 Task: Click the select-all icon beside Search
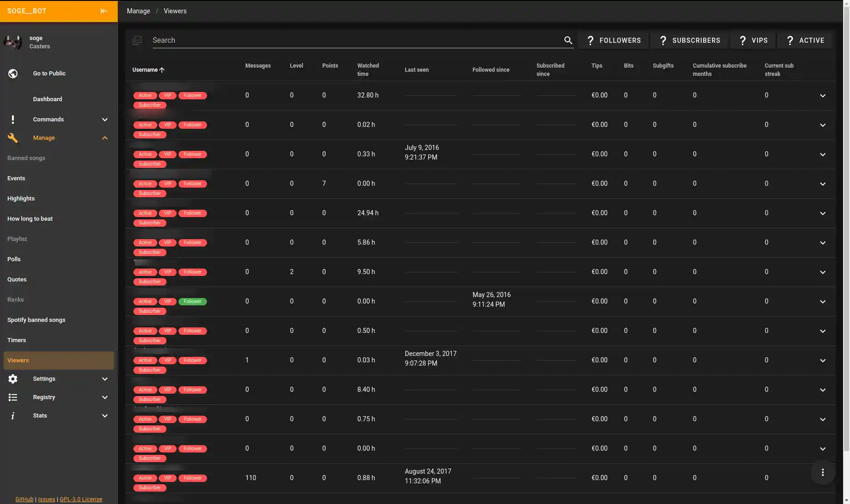point(137,40)
